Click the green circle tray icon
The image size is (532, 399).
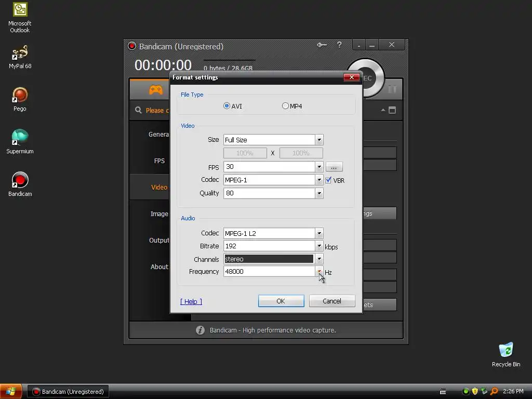pos(466,391)
